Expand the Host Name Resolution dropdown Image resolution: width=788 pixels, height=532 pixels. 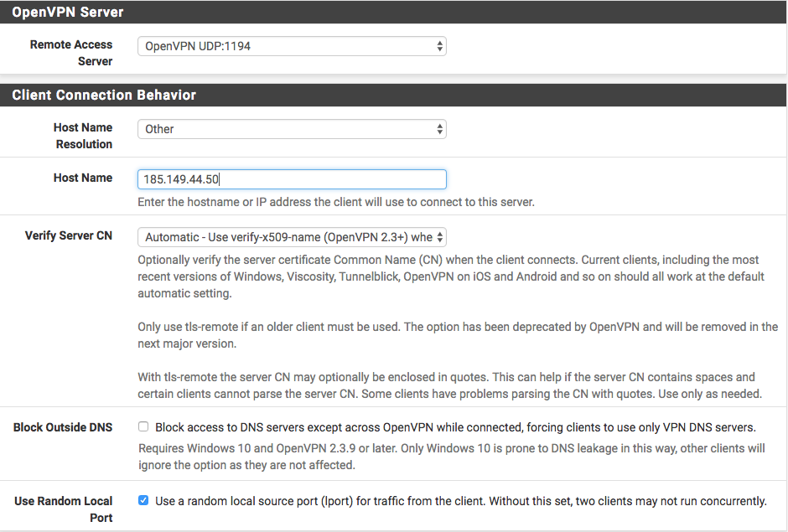pos(292,129)
